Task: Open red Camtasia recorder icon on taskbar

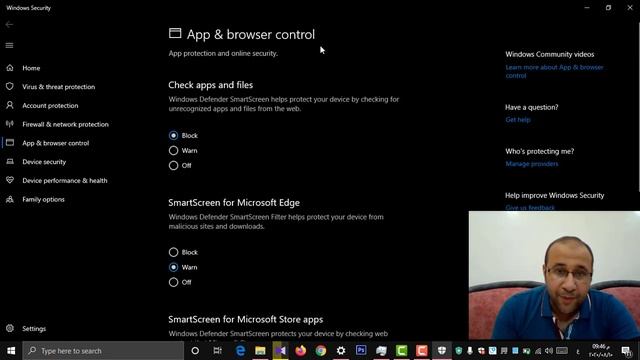Action: (x=422, y=351)
